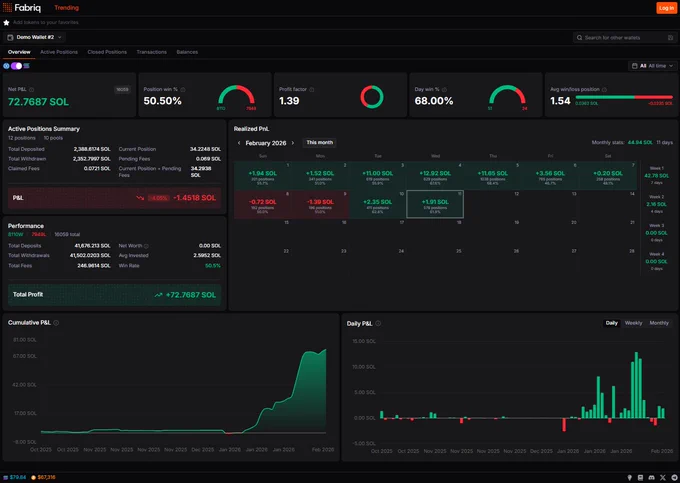680x483 pixels.
Task: Select the Monthly view for Daily P&L
Action: click(x=659, y=323)
